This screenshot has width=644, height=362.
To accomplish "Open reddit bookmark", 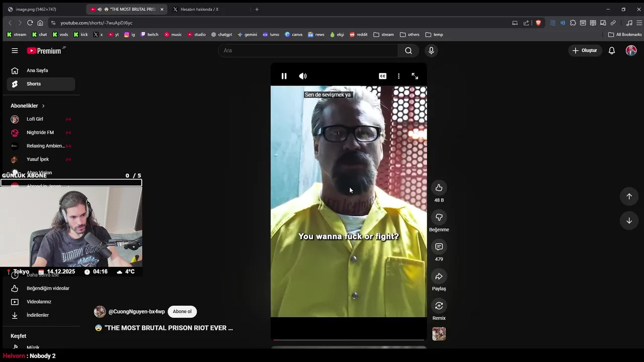I will click(359, 35).
